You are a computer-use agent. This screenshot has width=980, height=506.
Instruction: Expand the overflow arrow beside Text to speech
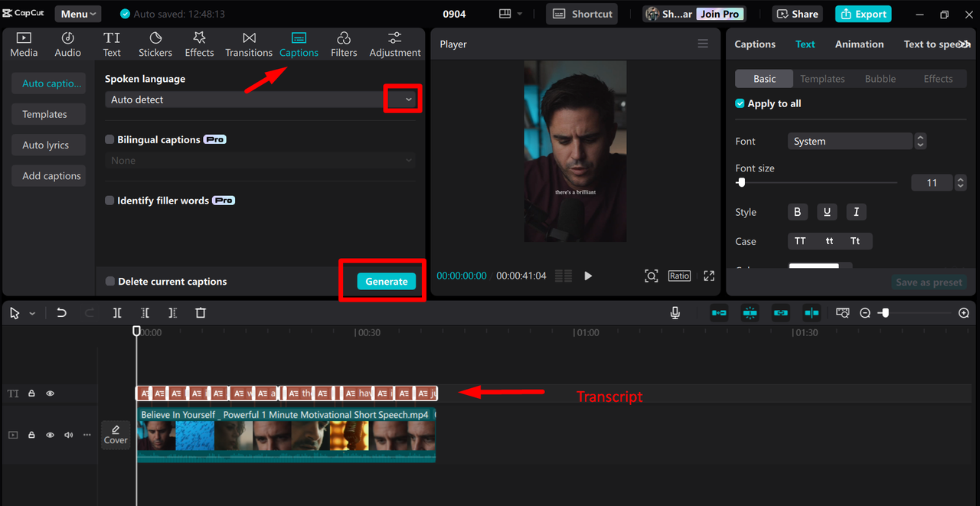click(x=963, y=44)
